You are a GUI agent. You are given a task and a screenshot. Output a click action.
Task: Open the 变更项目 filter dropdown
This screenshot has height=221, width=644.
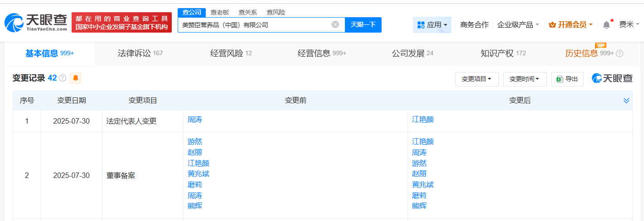point(477,79)
